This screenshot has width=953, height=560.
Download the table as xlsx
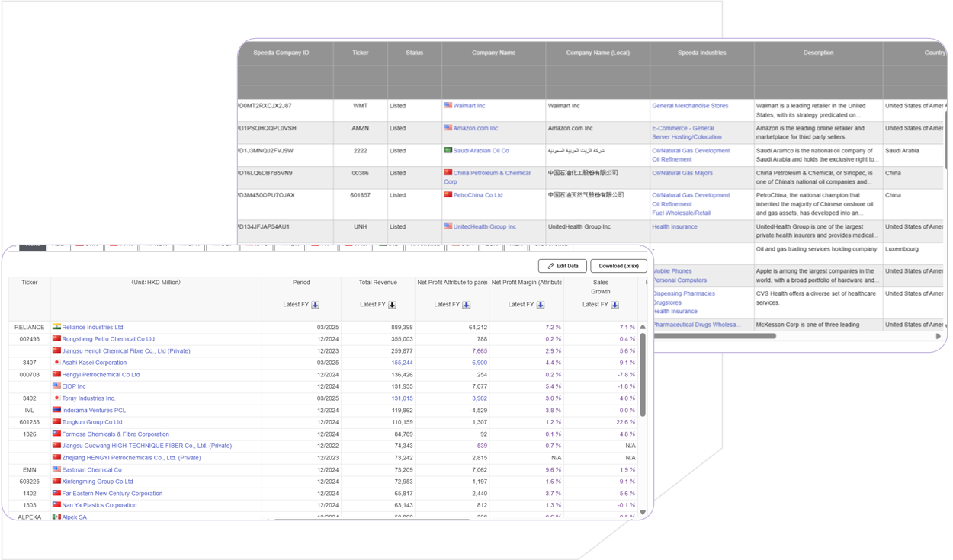618,266
